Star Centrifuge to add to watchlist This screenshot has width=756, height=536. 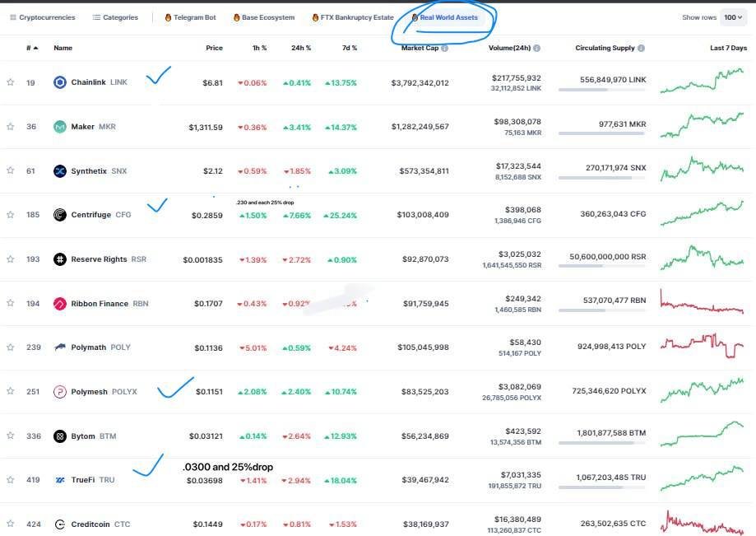[x=10, y=215]
